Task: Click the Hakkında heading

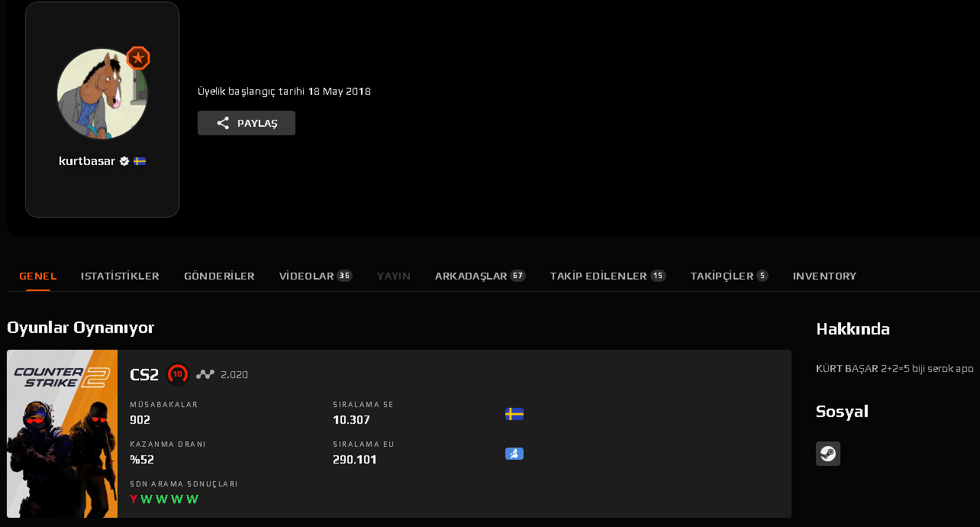Action: (x=853, y=329)
